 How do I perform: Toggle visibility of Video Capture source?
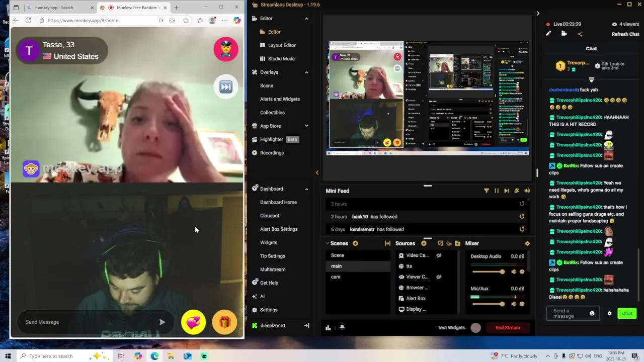pyautogui.click(x=439, y=255)
